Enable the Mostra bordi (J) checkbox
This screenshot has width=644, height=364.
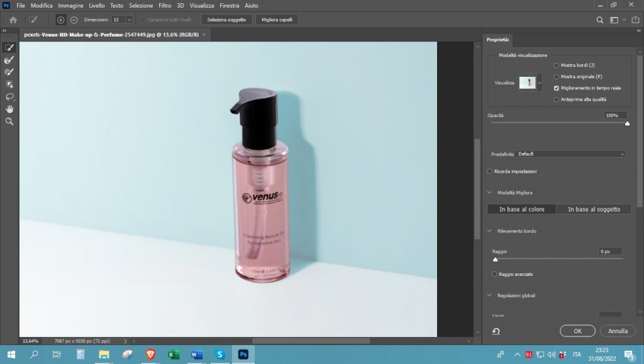pos(557,65)
